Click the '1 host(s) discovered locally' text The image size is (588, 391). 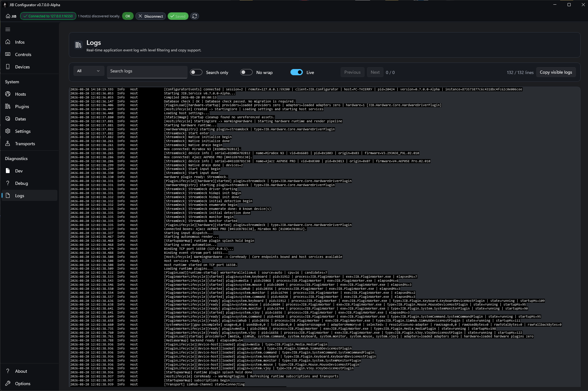click(x=99, y=16)
